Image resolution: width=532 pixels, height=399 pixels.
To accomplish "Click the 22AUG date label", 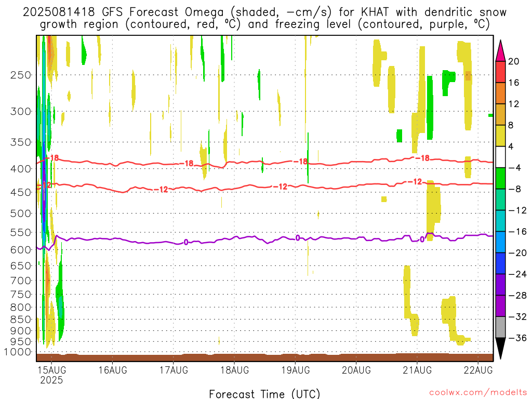I will click(x=478, y=370).
